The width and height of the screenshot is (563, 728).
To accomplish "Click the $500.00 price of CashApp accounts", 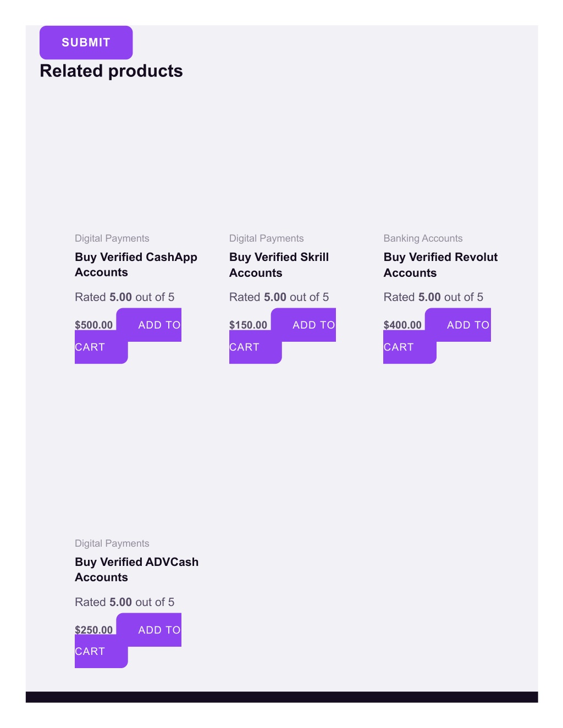I will pyautogui.click(x=94, y=325).
